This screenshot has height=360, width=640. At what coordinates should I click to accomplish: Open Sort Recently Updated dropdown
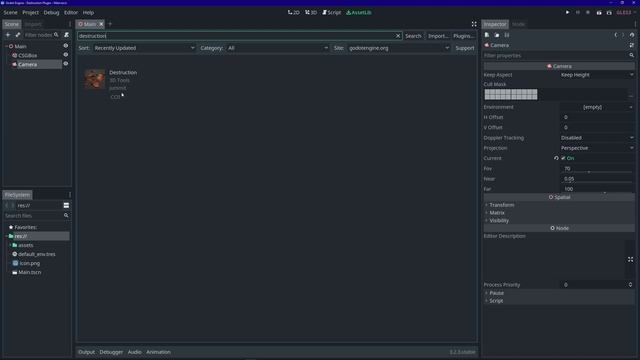pos(144,48)
